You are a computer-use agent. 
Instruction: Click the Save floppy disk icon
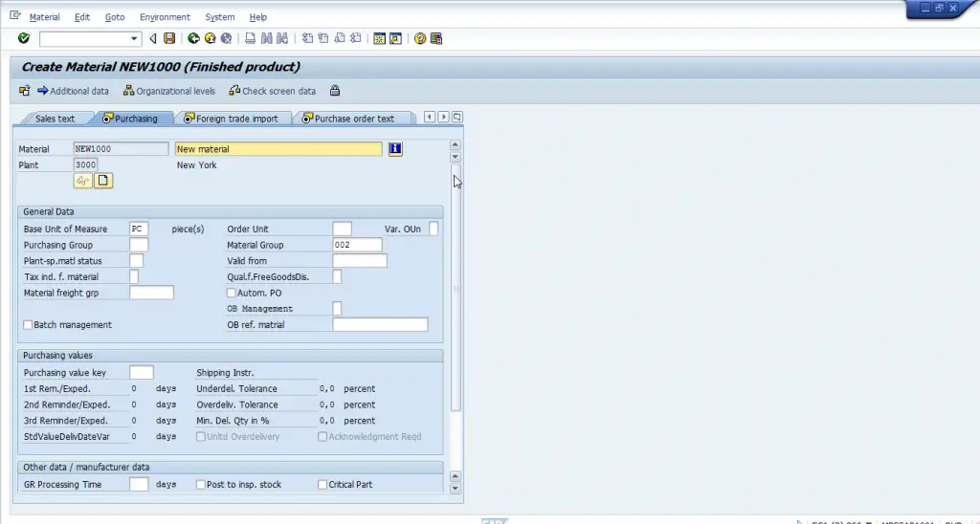(x=169, y=38)
